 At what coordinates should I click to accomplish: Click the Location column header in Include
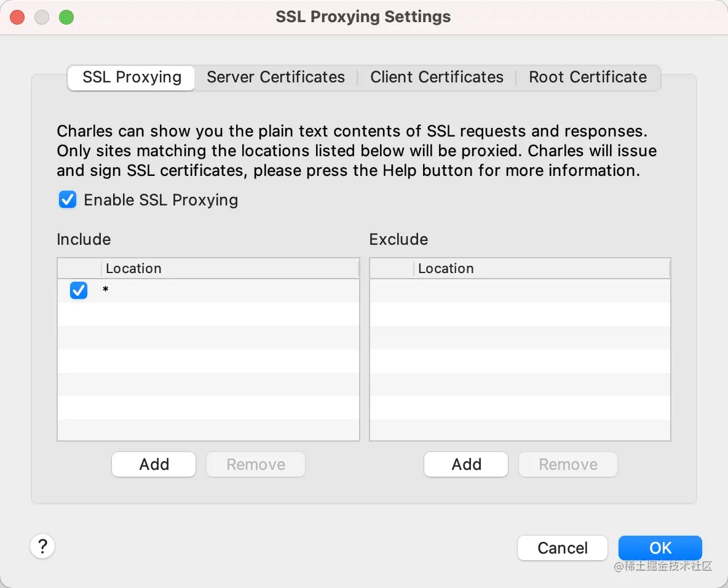tap(133, 268)
